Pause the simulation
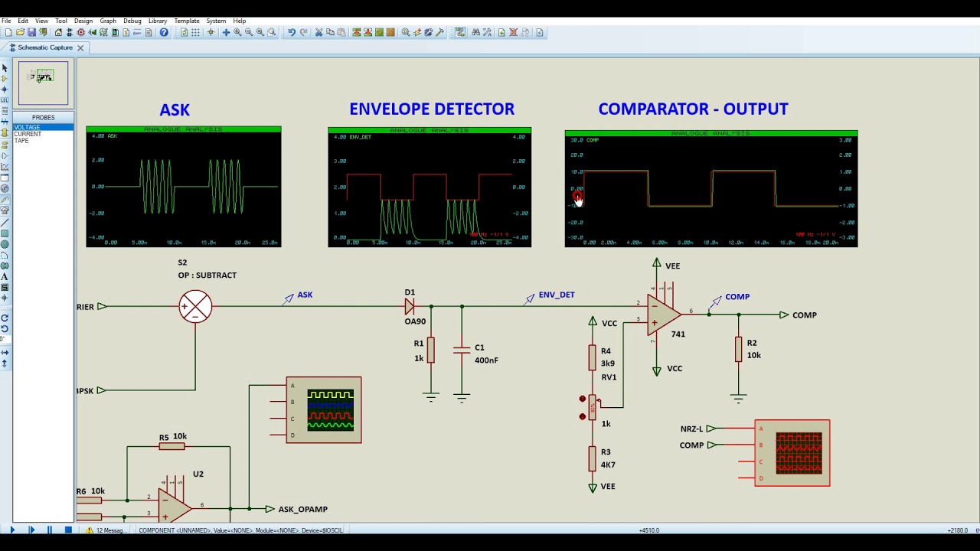This screenshot has height=551, width=980. (x=50, y=530)
